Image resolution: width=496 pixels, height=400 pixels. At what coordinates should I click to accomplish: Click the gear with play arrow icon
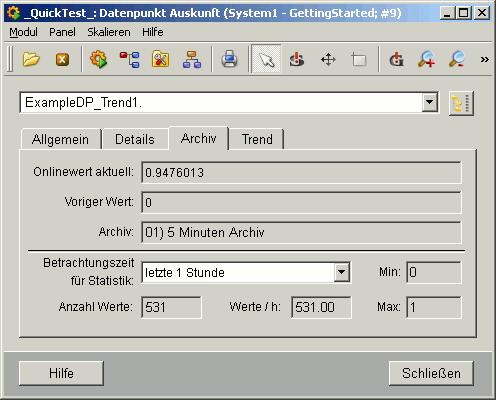point(99,60)
